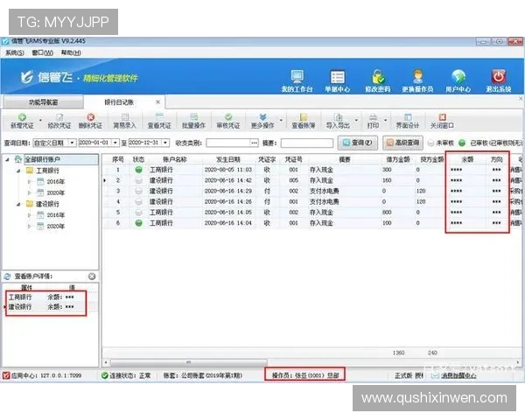The image size is (525, 420).
Task: Click the 修改密码 padlock icon
Action: pyautogui.click(x=378, y=77)
